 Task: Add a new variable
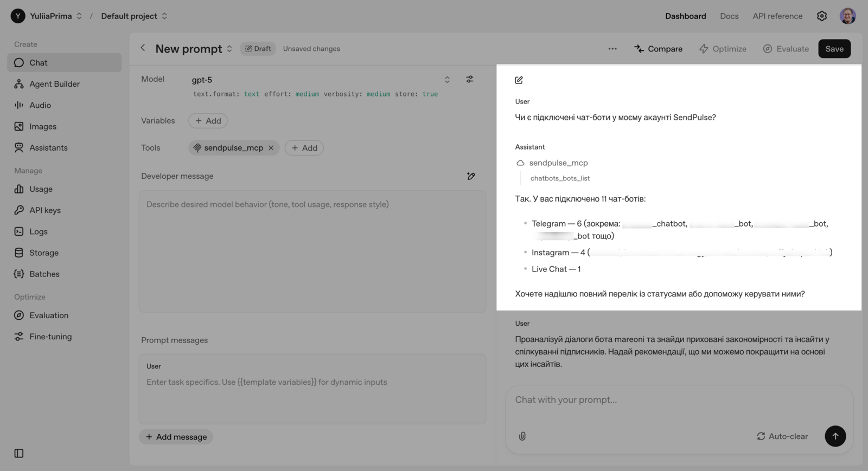tap(208, 121)
